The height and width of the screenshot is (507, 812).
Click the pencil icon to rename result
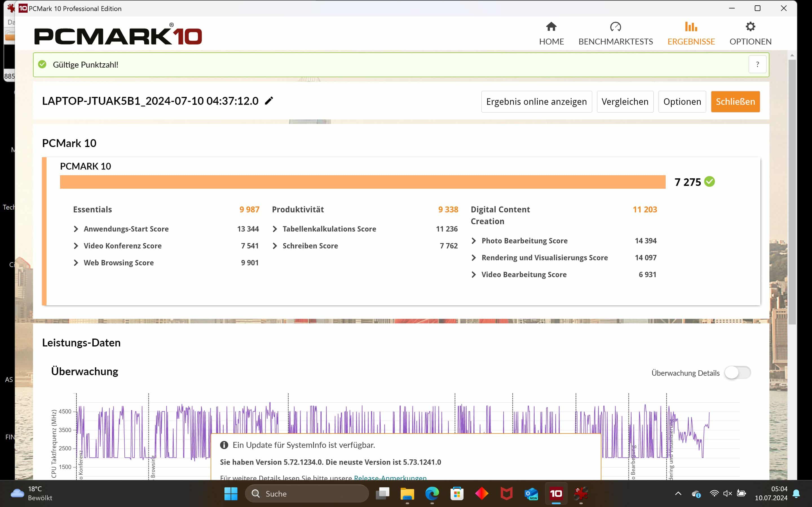pyautogui.click(x=269, y=101)
